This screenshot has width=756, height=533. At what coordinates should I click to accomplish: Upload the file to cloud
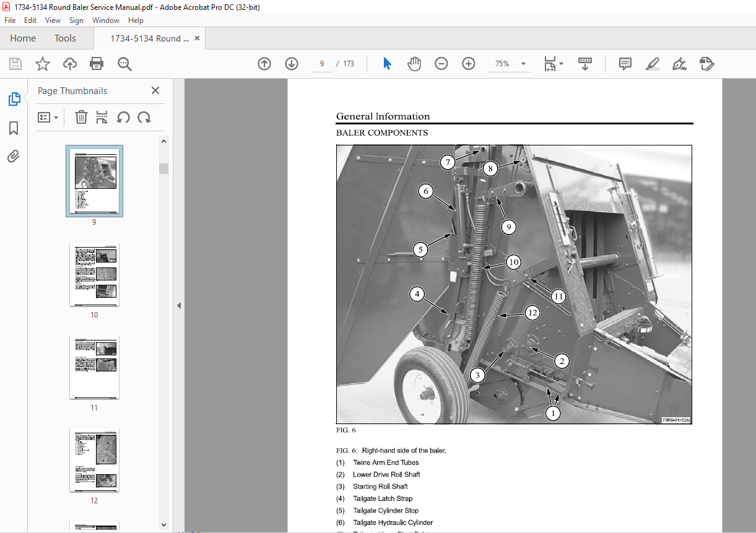point(70,64)
